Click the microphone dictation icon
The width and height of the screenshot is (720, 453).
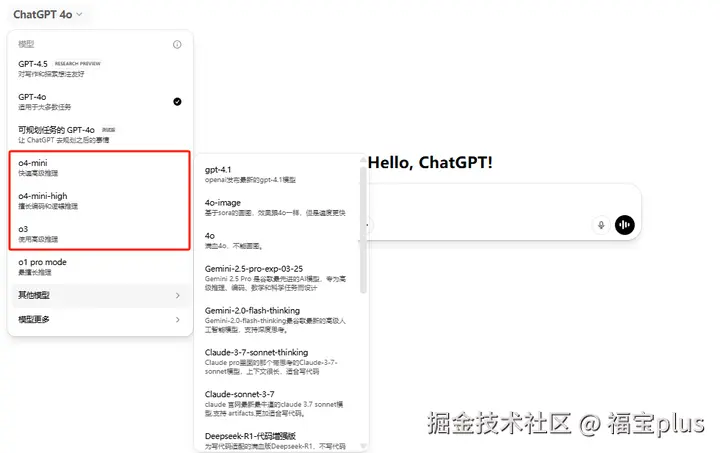601,225
